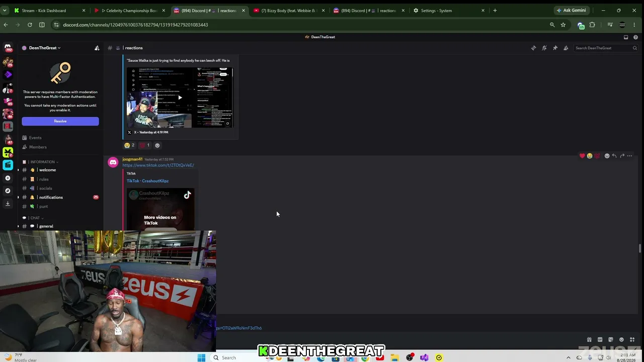644x362 pixels.
Task: Open the GIF picker
Action: (600, 340)
